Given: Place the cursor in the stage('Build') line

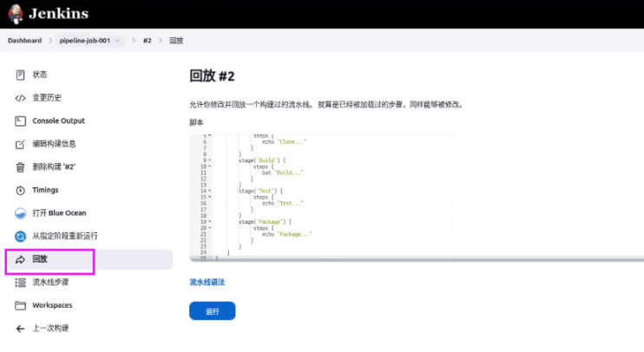Looking at the screenshot, I should pos(261,160).
